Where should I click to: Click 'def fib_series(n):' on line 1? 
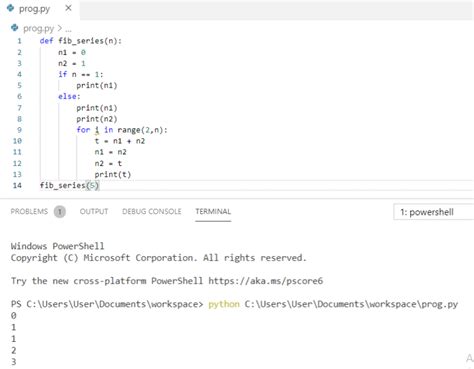81,41
